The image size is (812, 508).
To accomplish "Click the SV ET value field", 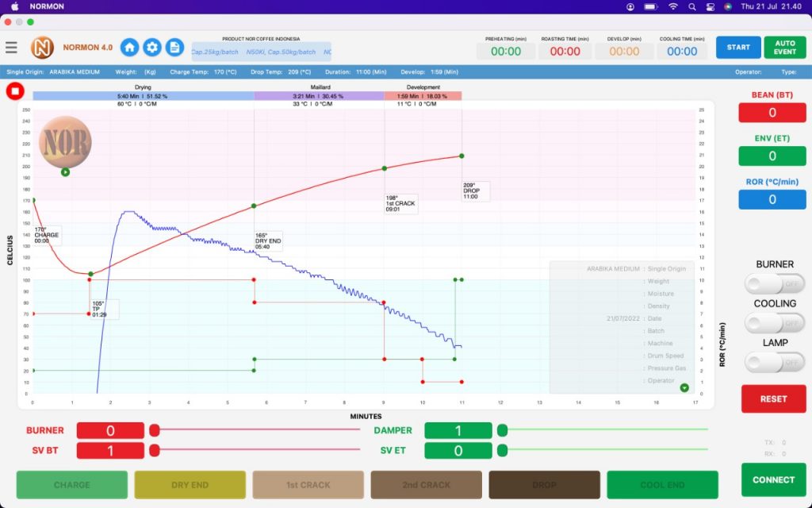I will click(x=458, y=451).
